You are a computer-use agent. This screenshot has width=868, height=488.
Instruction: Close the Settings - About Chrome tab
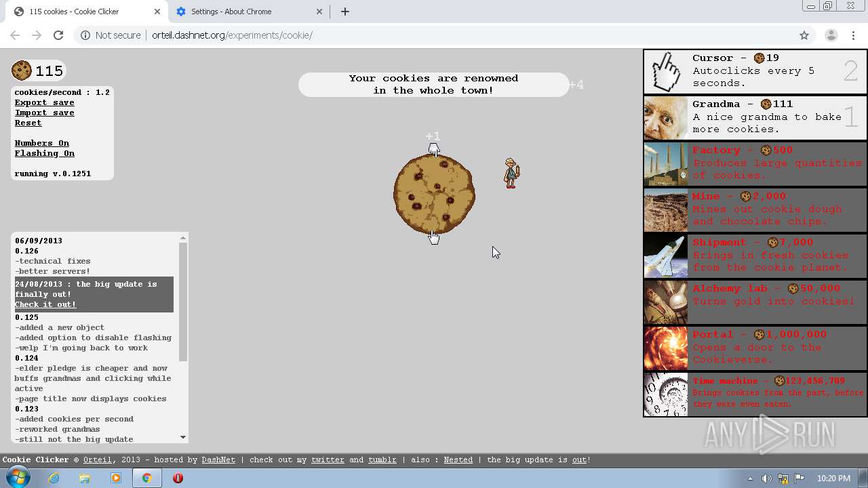[319, 12]
